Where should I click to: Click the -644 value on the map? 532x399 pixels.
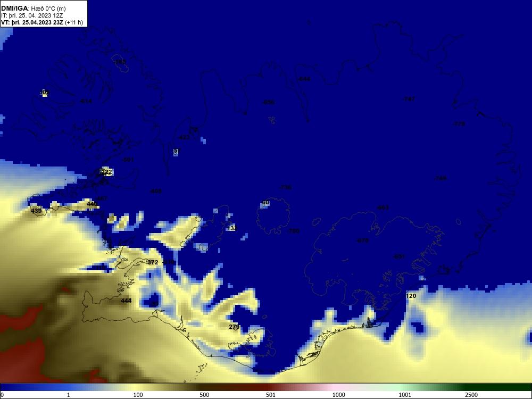(304, 79)
